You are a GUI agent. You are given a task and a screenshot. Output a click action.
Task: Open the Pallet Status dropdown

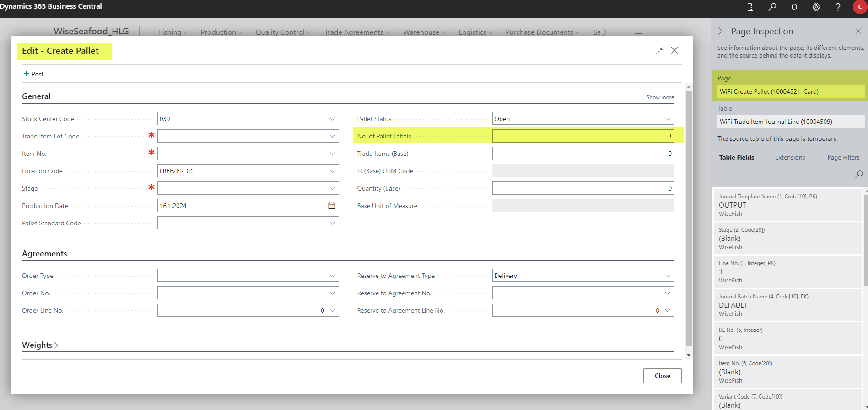tap(667, 119)
